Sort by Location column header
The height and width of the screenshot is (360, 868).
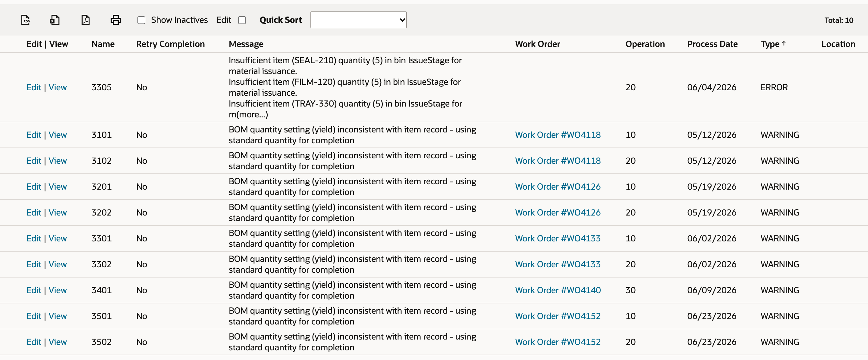click(838, 44)
